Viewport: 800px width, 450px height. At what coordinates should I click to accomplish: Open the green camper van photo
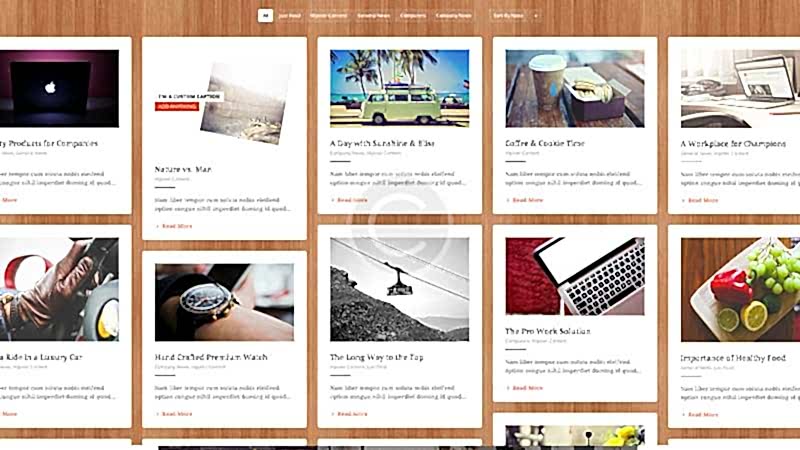coord(399,88)
